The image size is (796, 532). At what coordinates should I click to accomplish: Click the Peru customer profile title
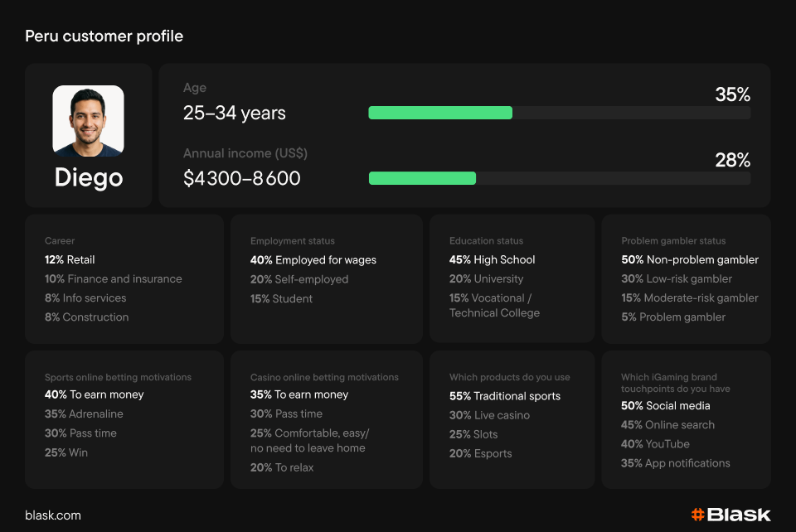coord(104,36)
